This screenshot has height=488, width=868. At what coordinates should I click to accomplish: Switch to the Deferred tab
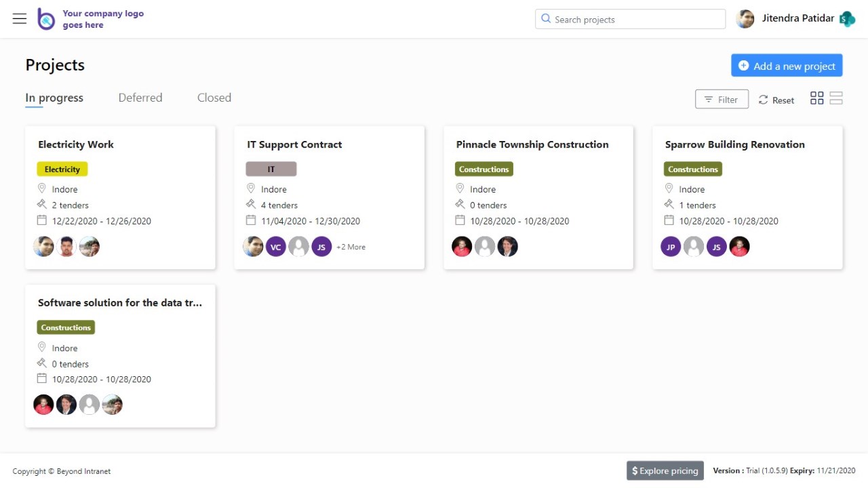pos(140,98)
